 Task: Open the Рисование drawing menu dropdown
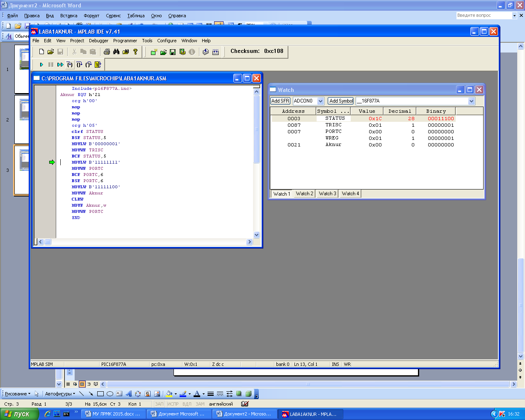pos(17,394)
